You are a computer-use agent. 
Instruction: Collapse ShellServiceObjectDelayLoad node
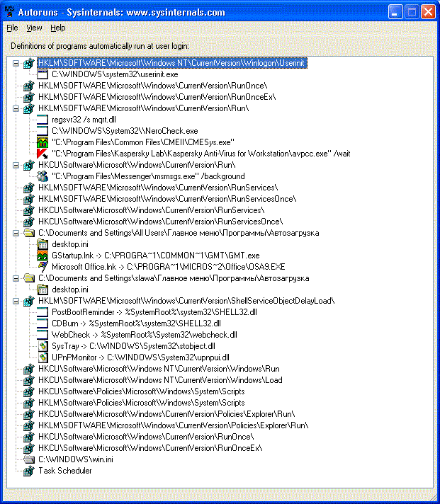[x=16, y=301]
